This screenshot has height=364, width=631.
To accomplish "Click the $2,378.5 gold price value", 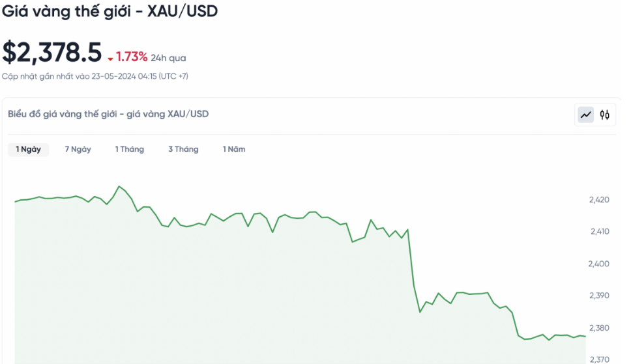I will [x=52, y=53].
